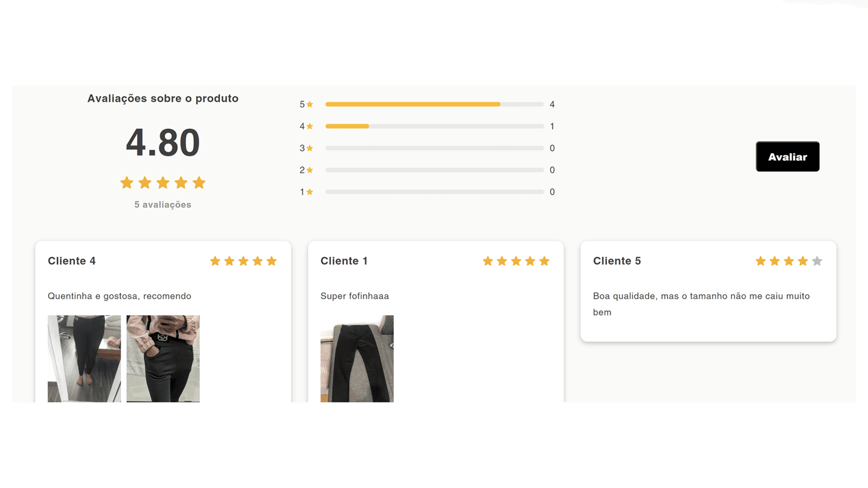Click the 4-star icon next to its rating bar

pos(310,126)
